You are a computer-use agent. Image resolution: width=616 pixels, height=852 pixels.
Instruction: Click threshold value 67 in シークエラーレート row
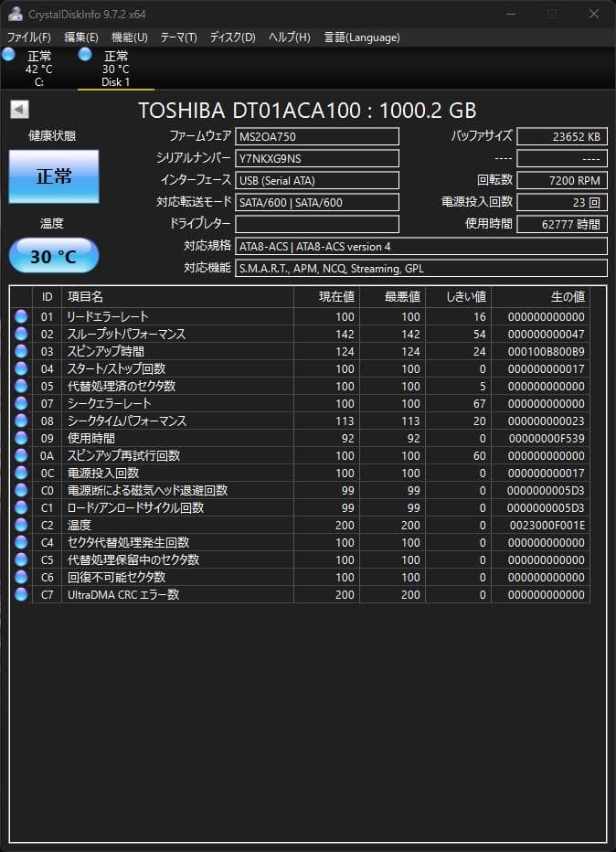479,404
